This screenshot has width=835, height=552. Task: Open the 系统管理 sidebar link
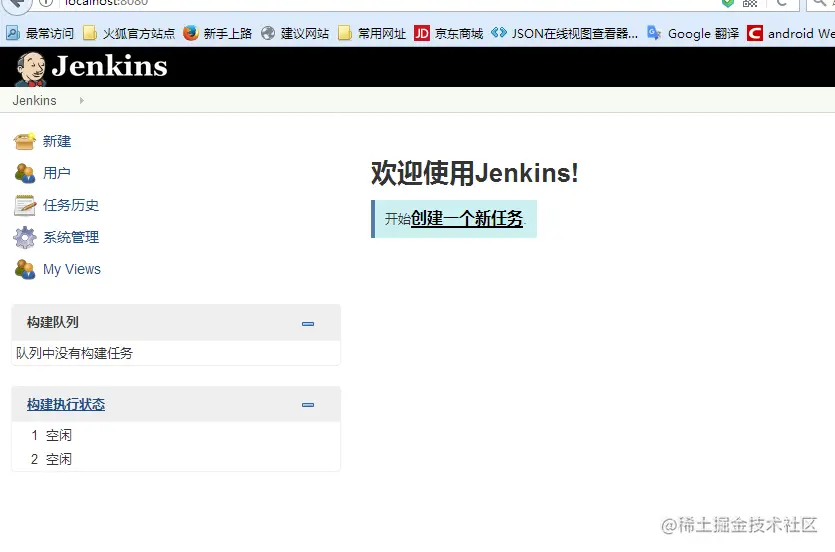[x=71, y=237]
